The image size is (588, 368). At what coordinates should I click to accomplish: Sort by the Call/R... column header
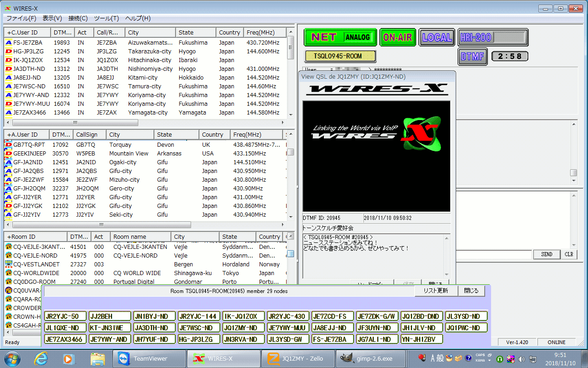[x=109, y=33]
